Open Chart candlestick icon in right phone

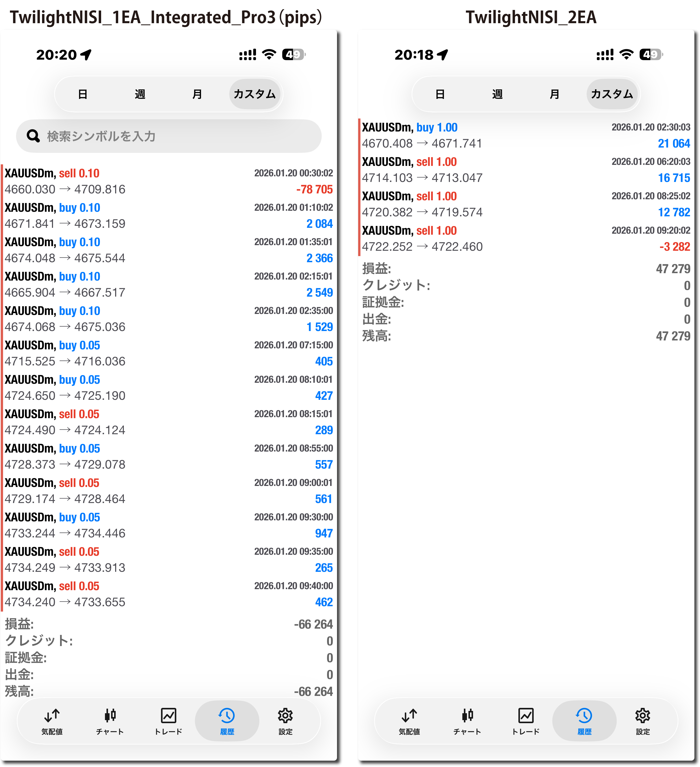click(x=467, y=716)
